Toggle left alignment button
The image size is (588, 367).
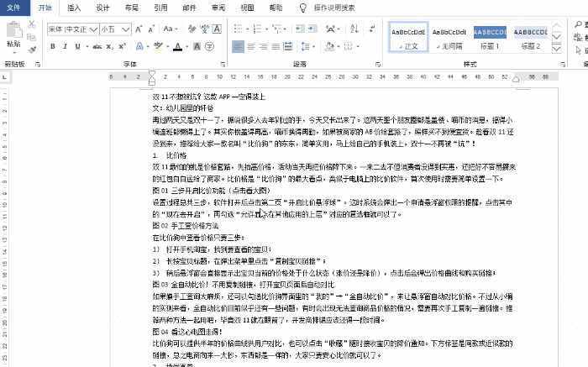238,46
